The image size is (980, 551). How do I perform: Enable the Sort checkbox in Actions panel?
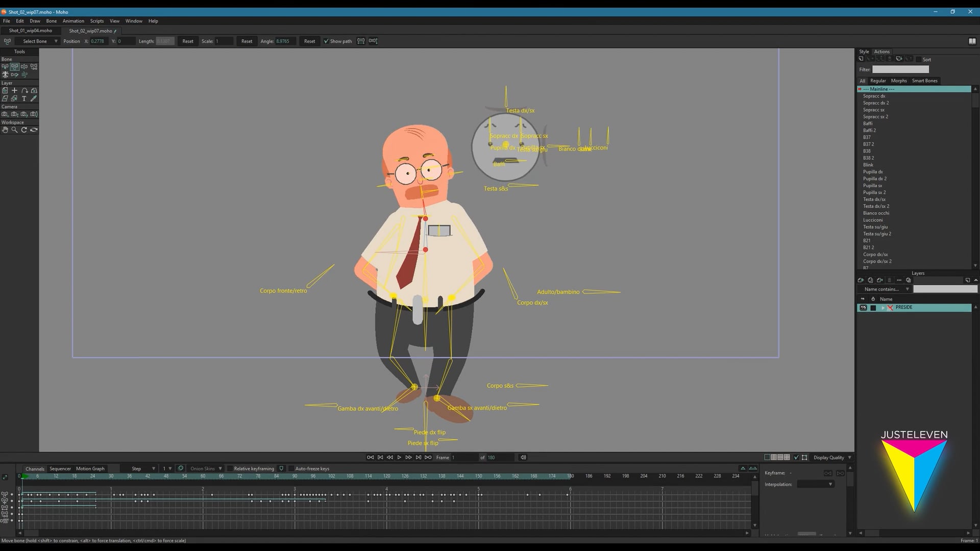pyautogui.click(x=919, y=59)
